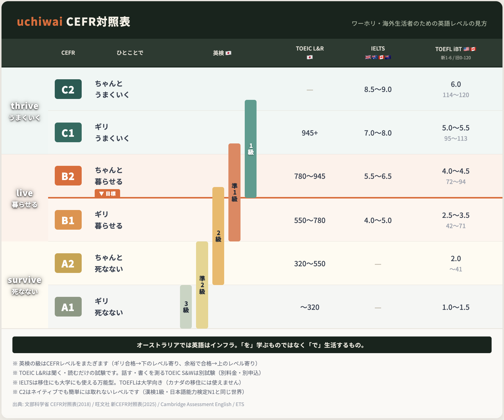Click the Japan flag under TOEIC L&R
Image resolution: width=504 pixels, height=420 pixels.
click(309, 57)
